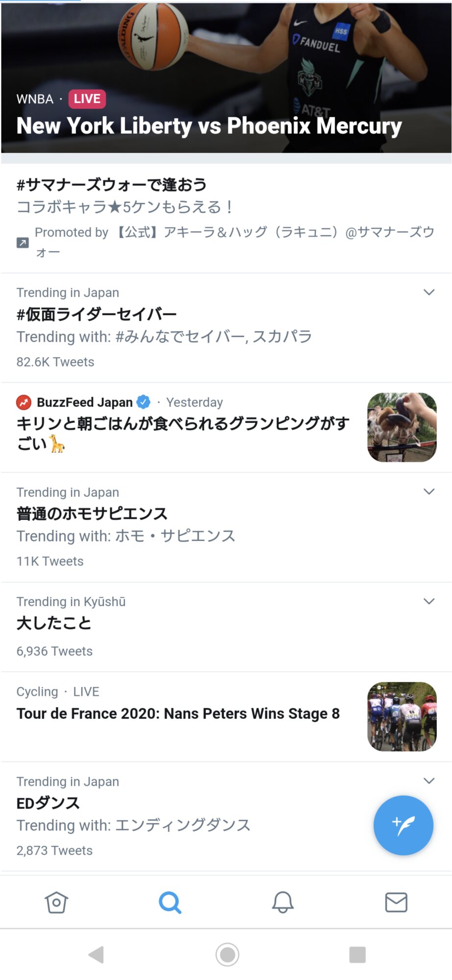
Task: Open chevron menu for EDダンス trend
Action: coord(429,781)
